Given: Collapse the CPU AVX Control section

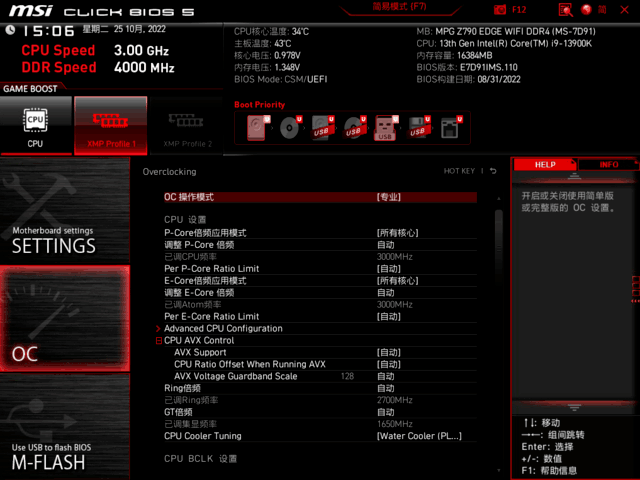Looking at the screenshot, I should coord(158,340).
